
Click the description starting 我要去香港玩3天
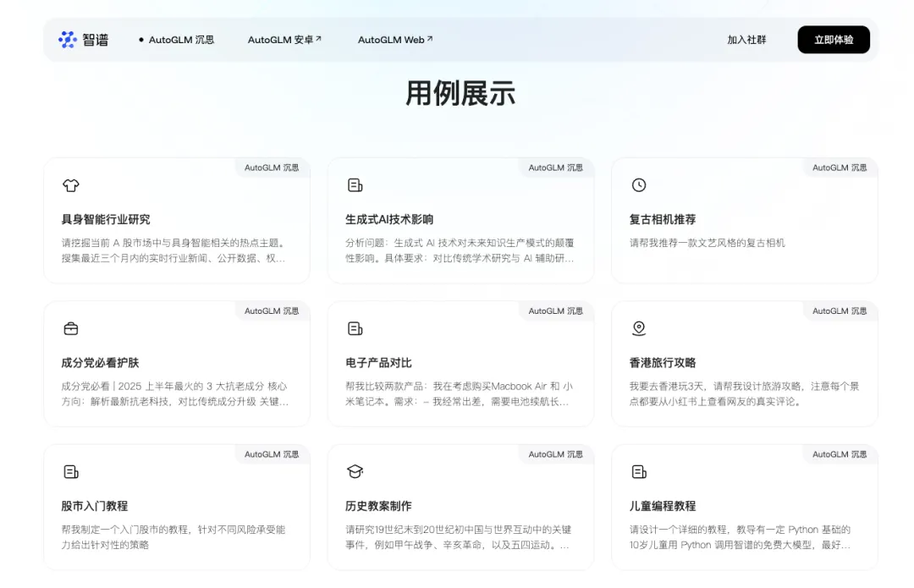pyautogui.click(x=745, y=394)
